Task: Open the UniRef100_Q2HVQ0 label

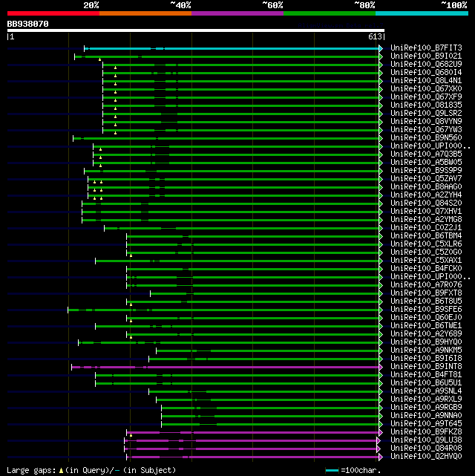Action: [x=426, y=457]
